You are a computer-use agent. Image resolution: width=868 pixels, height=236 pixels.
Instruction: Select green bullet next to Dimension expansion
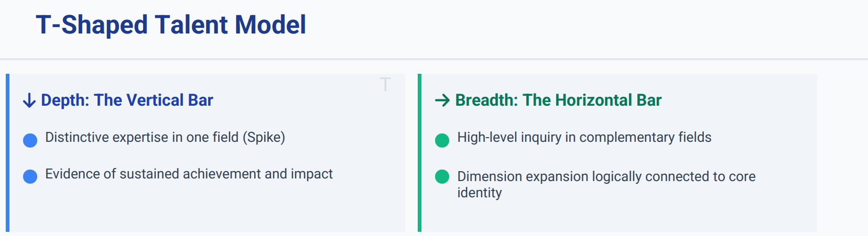coord(442,176)
